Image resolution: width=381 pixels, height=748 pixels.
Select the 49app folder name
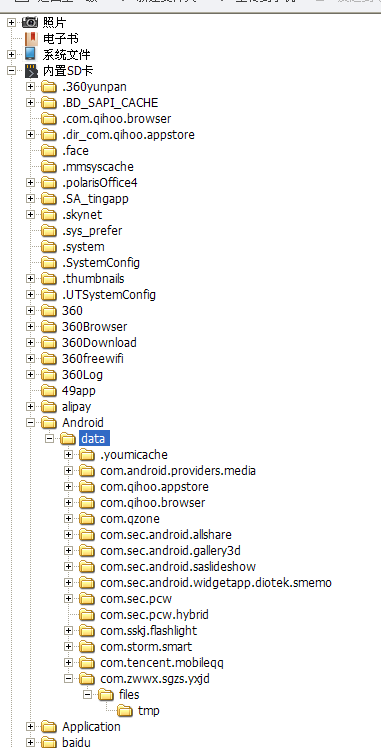click(x=79, y=391)
